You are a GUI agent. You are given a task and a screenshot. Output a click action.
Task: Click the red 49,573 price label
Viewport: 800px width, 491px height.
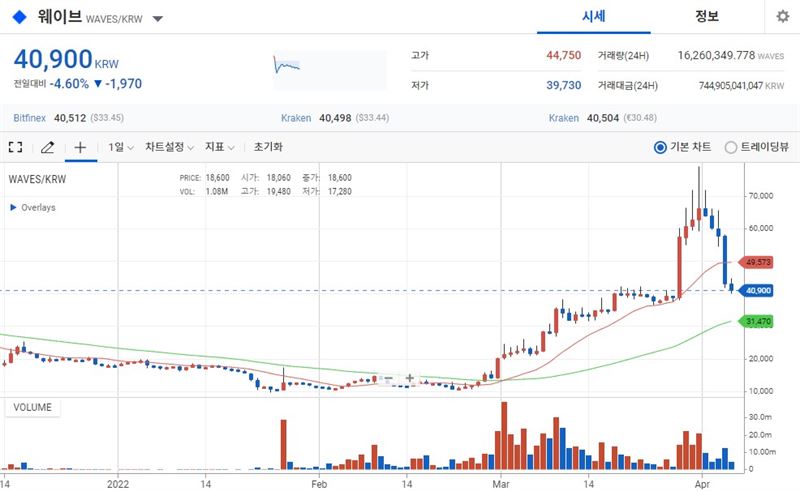[x=759, y=262]
